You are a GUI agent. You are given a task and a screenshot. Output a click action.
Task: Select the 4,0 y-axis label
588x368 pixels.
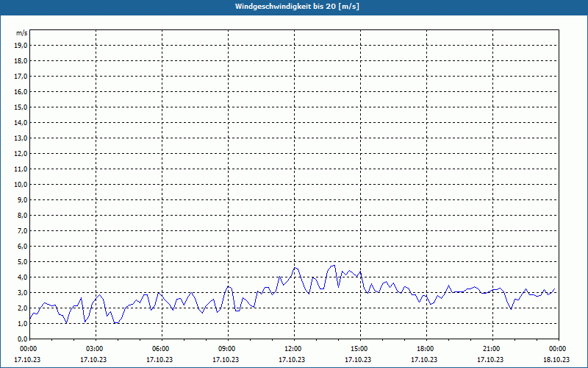coord(22,277)
